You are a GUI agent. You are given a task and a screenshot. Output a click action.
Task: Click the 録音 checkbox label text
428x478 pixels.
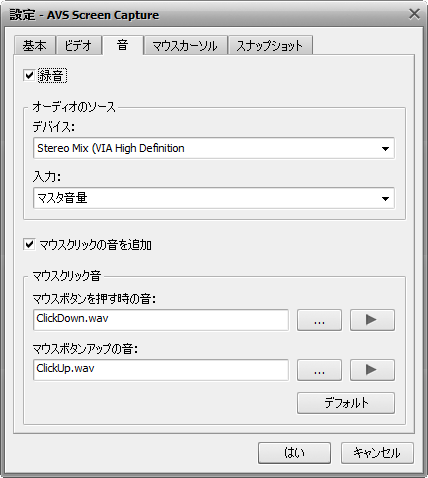point(52,75)
